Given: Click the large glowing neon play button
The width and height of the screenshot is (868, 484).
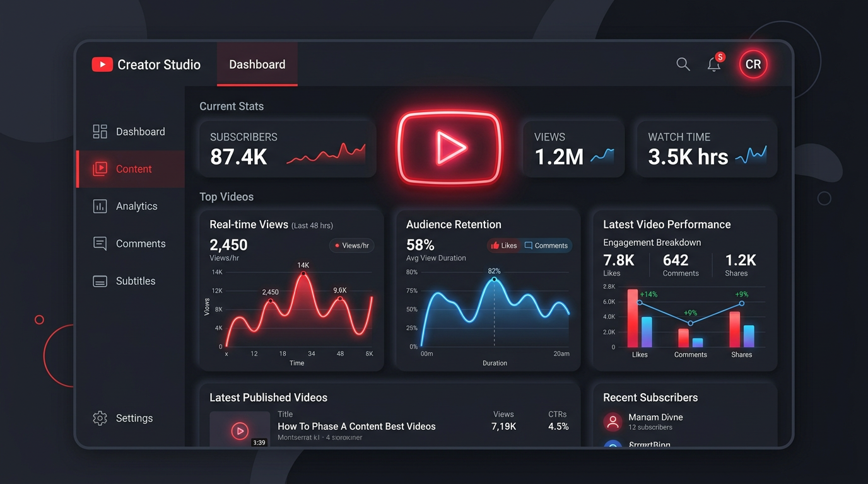Looking at the screenshot, I should coord(449,148).
